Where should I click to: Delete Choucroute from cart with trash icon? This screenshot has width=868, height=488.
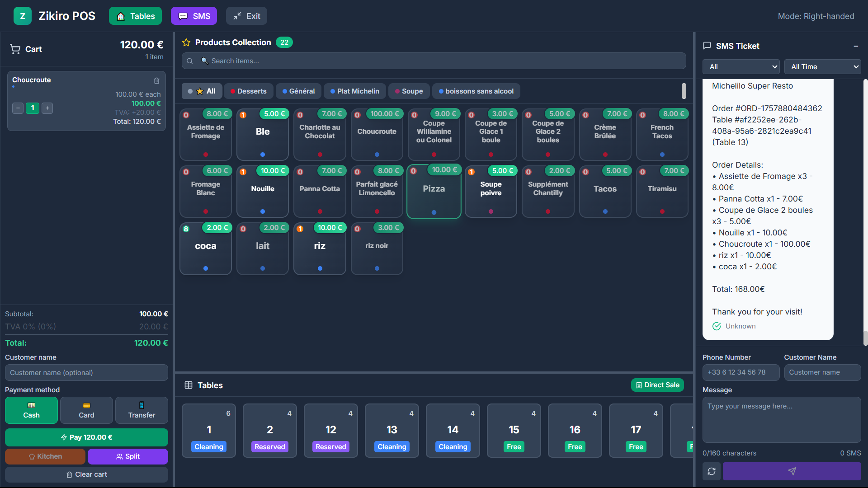(157, 80)
